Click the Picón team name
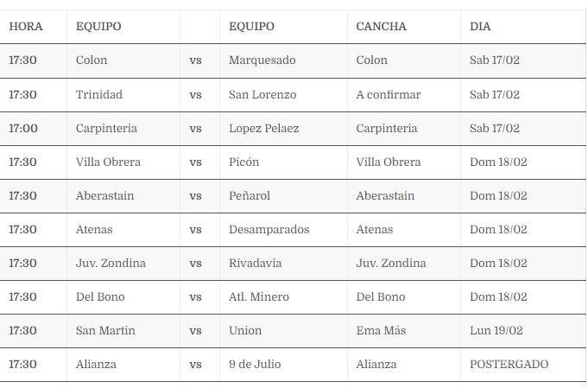Screen dimensions: 588x388 point(244,162)
